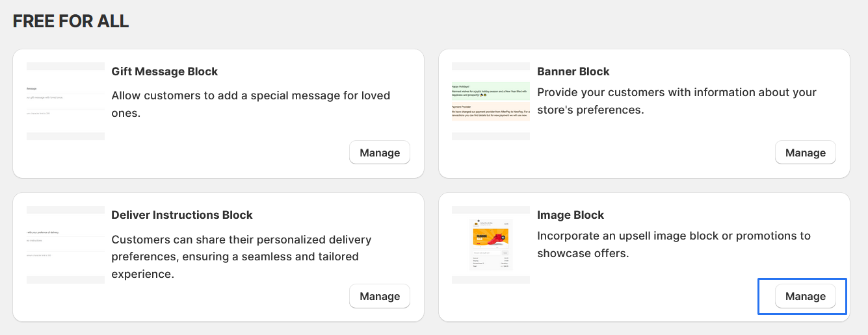Click the Image Block Manage button
Image resolution: width=868 pixels, height=335 pixels.
tap(805, 296)
